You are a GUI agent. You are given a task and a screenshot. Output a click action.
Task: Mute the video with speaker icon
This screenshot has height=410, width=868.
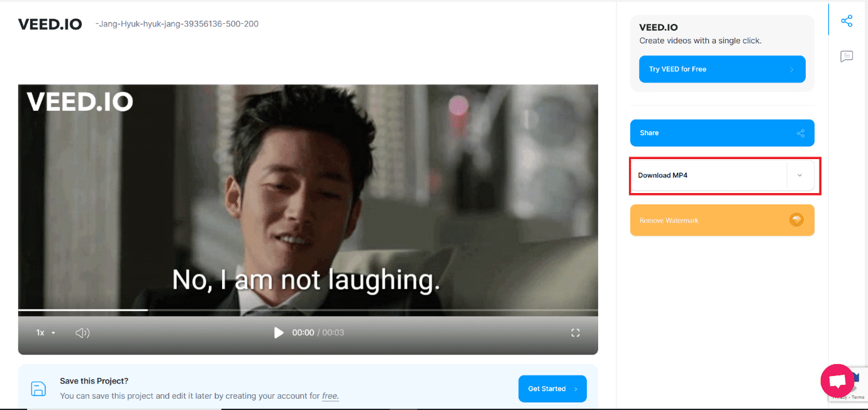[x=82, y=333]
